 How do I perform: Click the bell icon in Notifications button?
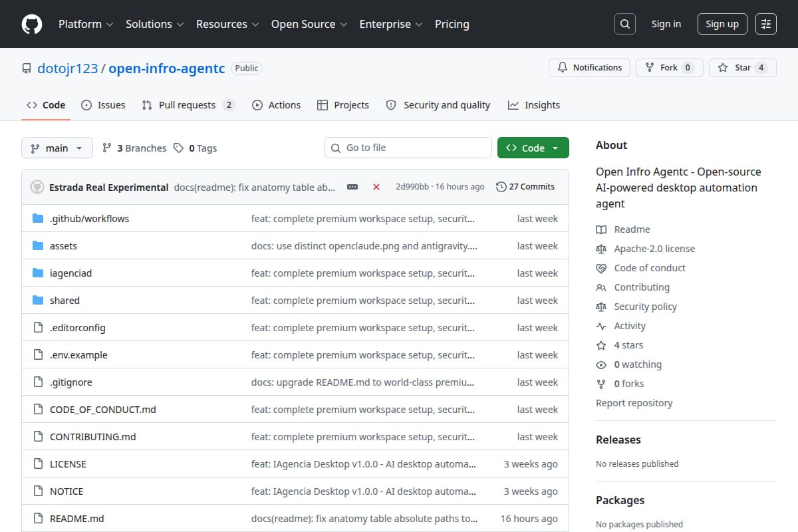pyautogui.click(x=563, y=68)
